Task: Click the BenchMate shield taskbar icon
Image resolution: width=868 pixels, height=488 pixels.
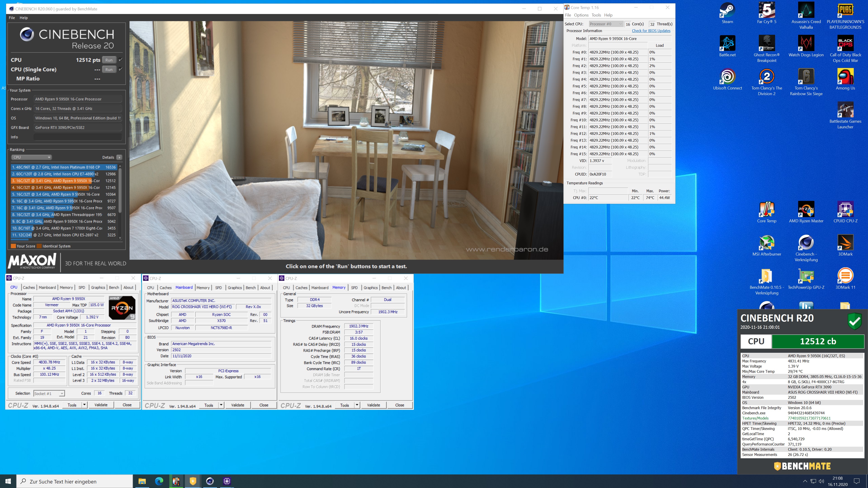Action: tap(193, 481)
